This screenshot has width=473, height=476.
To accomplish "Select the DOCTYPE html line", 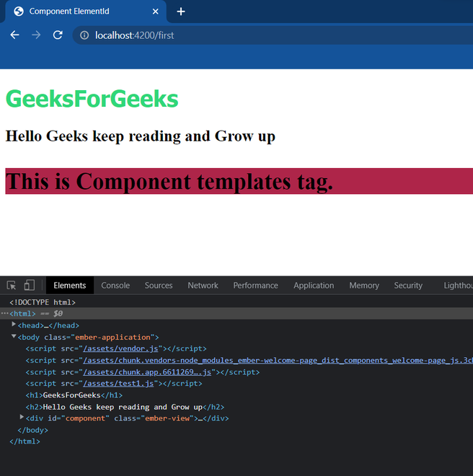I will (x=43, y=302).
